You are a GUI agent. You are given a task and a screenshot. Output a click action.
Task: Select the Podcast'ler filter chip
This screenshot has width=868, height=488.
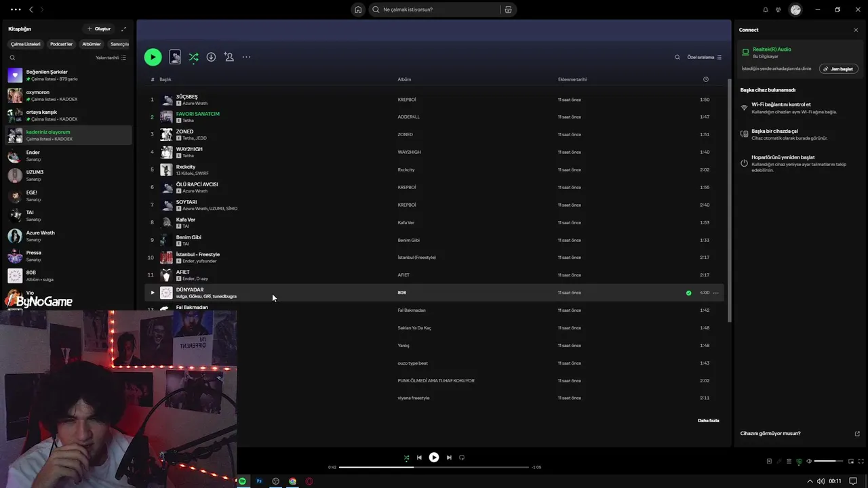(x=61, y=44)
